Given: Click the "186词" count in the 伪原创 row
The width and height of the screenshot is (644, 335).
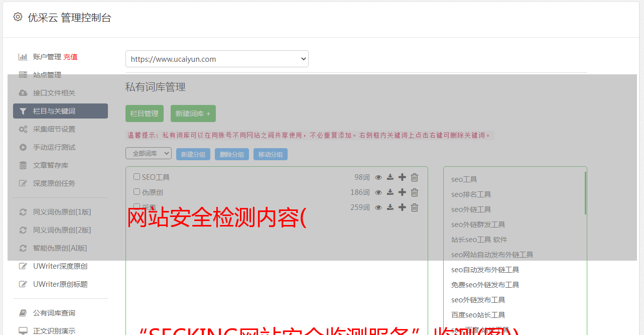Looking at the screenshot, I should [x=360, y=192].
